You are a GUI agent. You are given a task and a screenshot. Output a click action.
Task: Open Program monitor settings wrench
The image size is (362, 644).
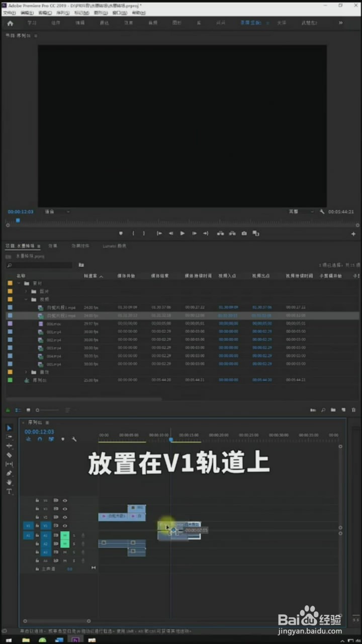point(322,212)
